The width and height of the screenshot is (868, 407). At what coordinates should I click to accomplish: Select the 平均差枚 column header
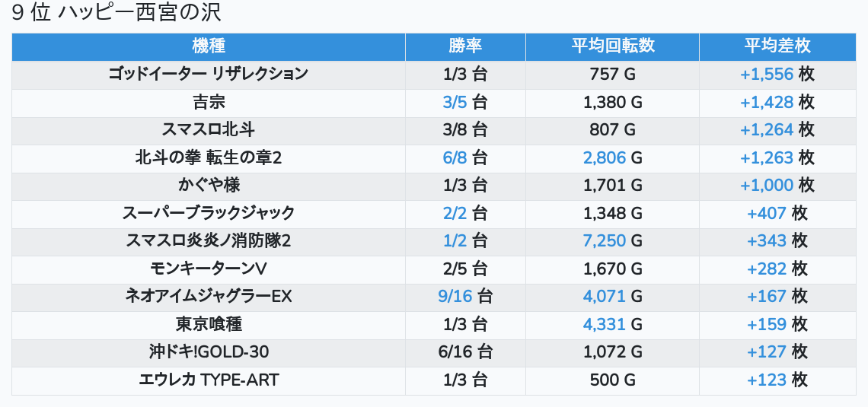777,46
